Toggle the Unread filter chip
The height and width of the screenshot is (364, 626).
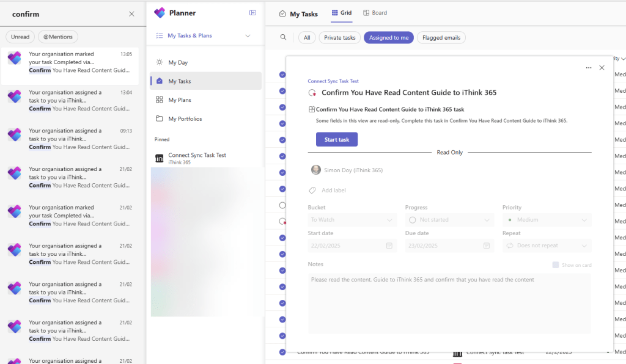pos(20,37)
